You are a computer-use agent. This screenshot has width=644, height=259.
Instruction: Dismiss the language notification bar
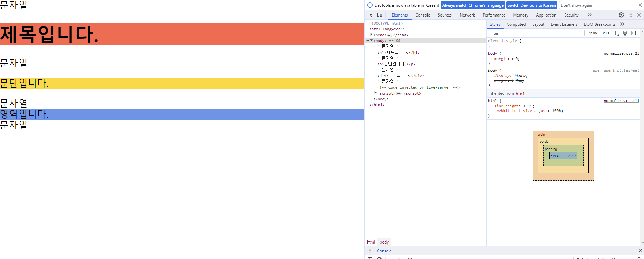[x=640, y=5]
